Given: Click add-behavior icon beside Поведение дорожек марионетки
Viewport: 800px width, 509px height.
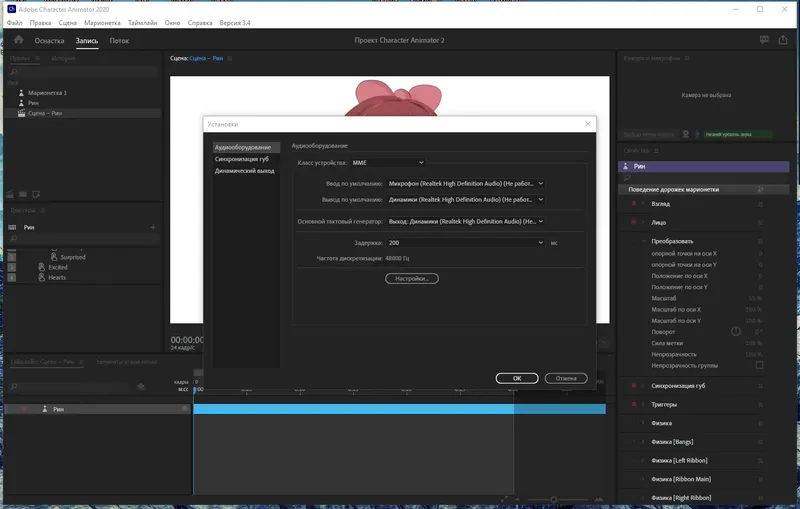Looking at the screenshot, I should (x=760, y=189).
